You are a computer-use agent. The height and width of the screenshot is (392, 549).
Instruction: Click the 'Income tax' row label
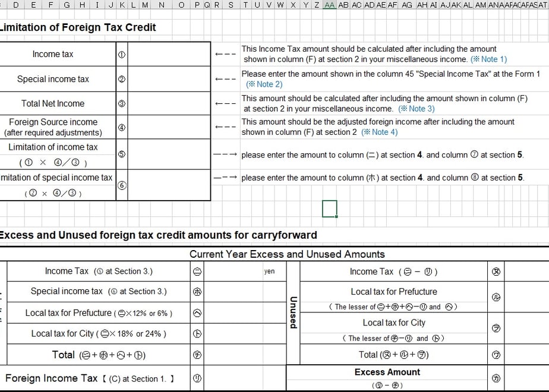53,54
